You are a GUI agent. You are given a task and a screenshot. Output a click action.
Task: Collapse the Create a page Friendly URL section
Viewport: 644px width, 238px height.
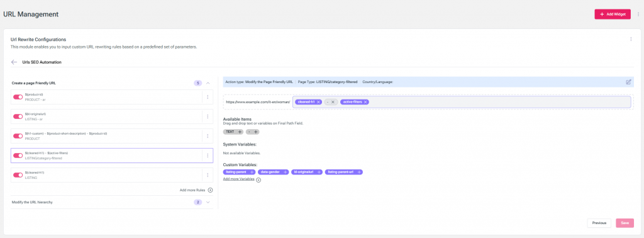click(x=208, y=83)
